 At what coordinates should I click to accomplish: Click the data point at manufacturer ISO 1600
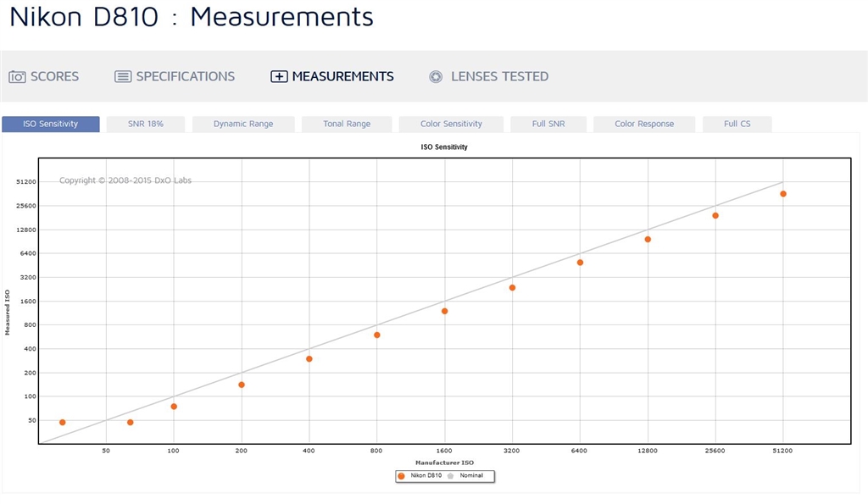pyautogui.click(x=444, y=312)
